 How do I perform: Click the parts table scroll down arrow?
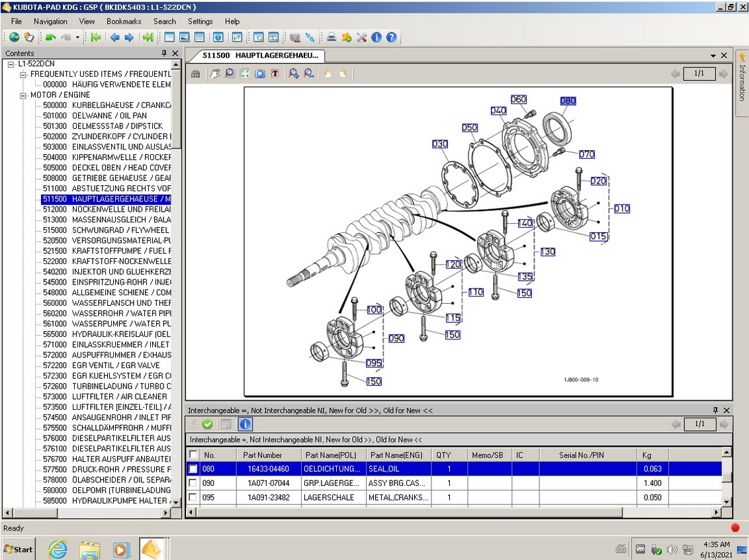pos(727,501)
